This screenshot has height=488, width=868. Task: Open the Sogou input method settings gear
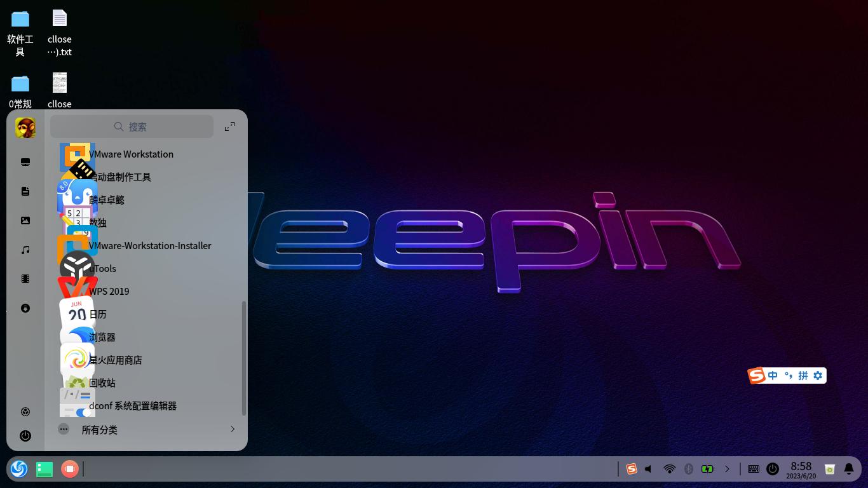(x=818, y=376)
